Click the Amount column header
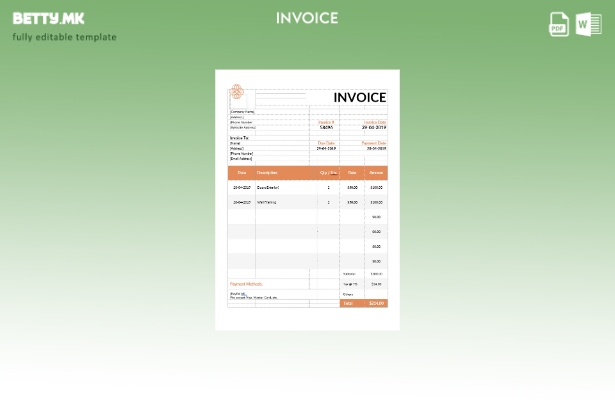Screen dimensions: 615x400 [376, 172]
